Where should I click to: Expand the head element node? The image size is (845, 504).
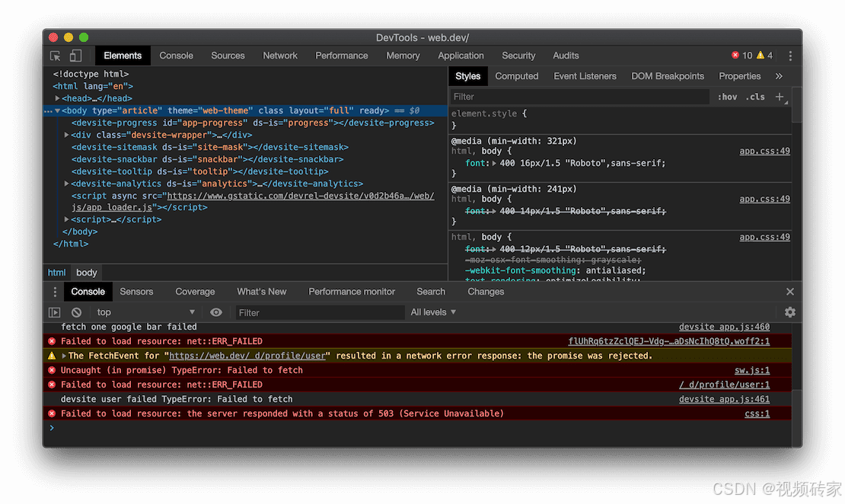tap(57, 98)
